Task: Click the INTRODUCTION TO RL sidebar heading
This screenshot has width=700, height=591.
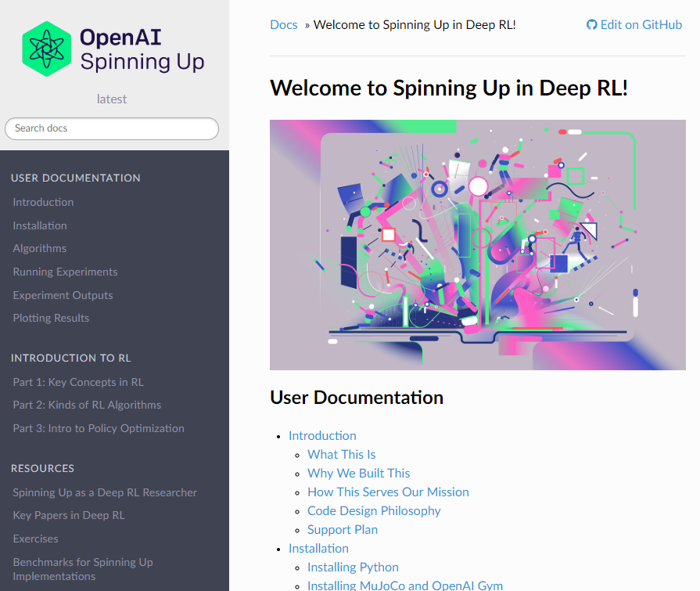Action: (x=70, y=359)
